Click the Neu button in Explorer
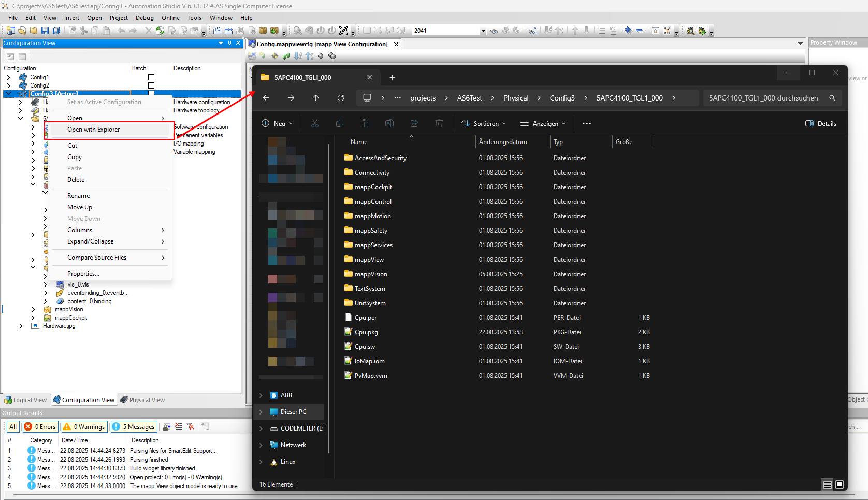The height and width of the screenshot is (500, 868). click(277, 124)
